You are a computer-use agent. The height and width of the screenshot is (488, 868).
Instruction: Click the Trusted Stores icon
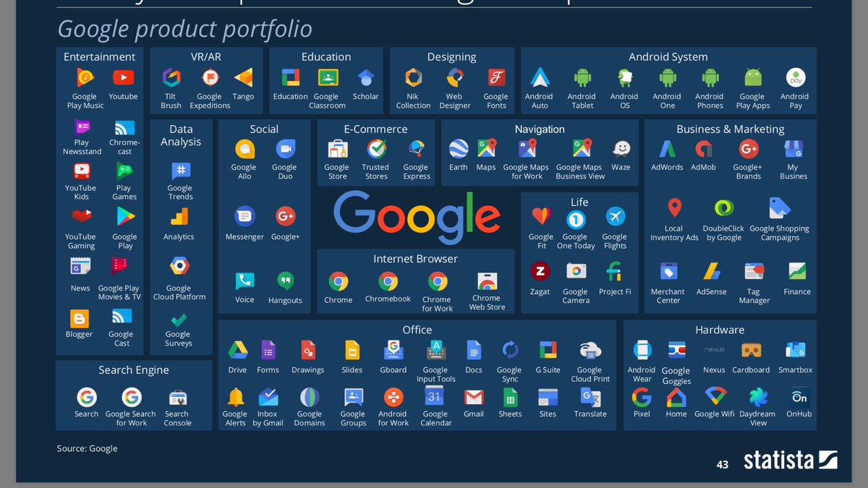coord(376,149)
